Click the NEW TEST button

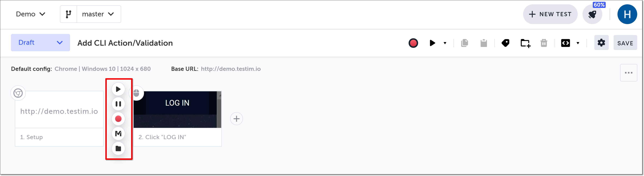[550, 14]
